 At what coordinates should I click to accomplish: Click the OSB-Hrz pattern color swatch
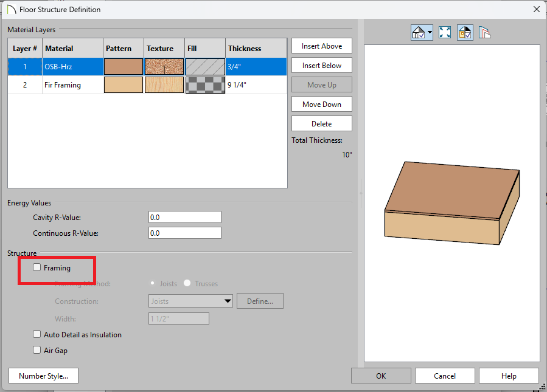pyautogui.click(x=124, y=66)
